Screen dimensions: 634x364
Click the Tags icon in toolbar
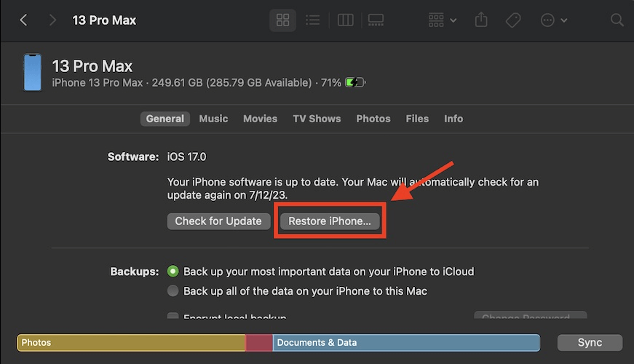click(513, 20)
